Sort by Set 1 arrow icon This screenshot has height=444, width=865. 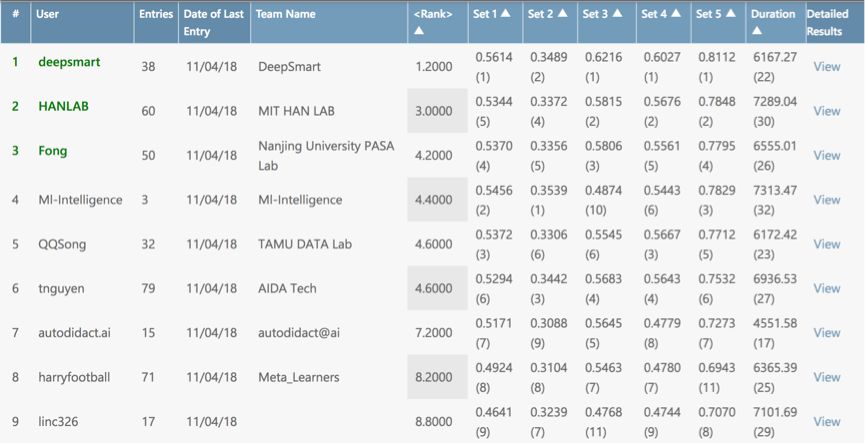coord(506,14)
